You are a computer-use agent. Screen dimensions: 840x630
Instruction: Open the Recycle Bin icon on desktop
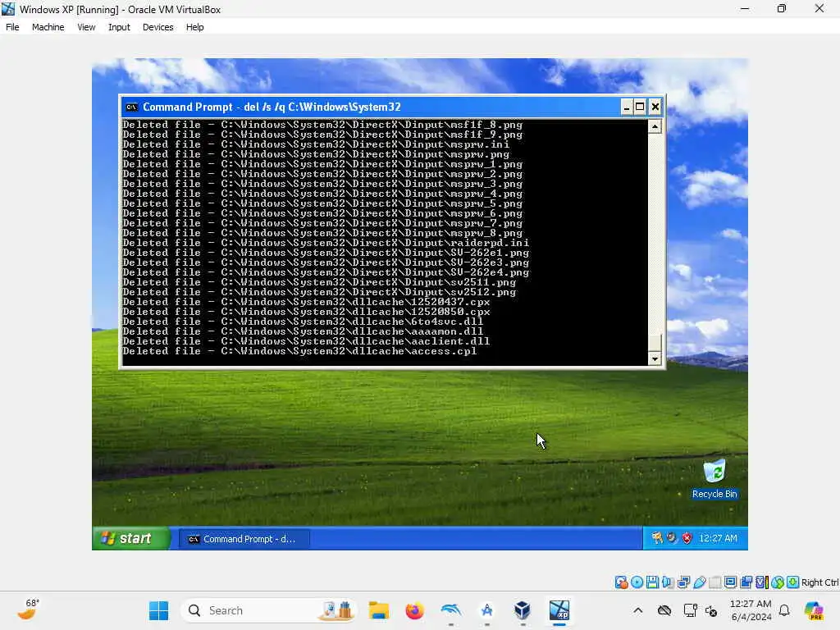(714, 479)
